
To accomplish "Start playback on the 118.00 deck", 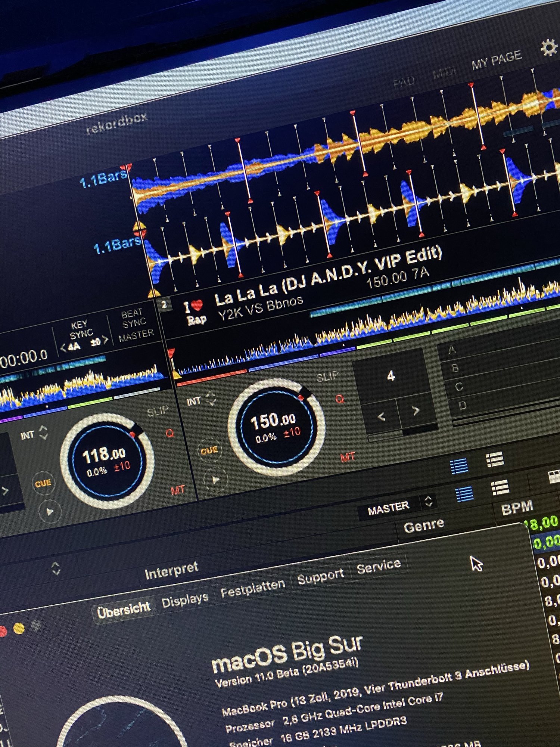I will 50,511.
